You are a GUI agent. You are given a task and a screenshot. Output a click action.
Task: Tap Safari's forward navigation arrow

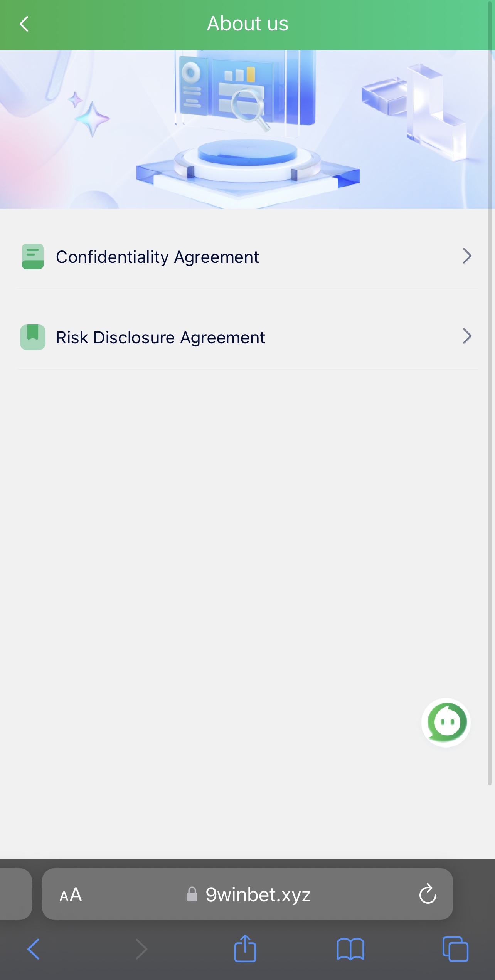tap(141, 949)
